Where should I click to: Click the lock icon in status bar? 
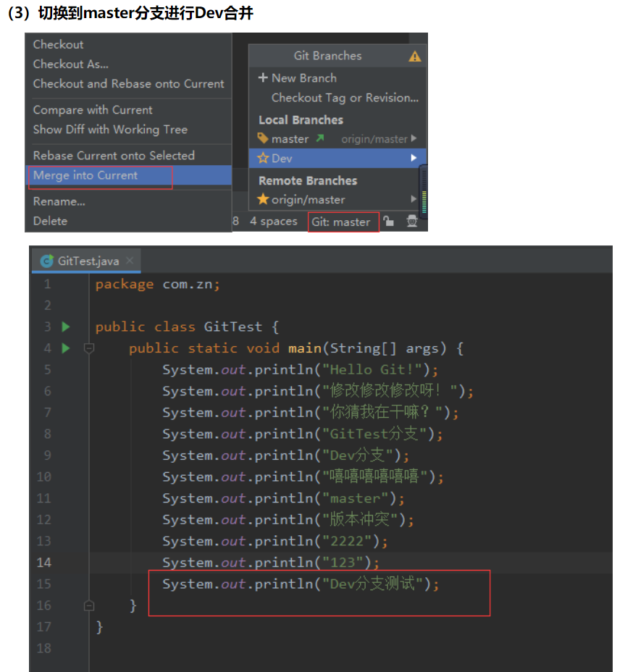coord(388,221)
